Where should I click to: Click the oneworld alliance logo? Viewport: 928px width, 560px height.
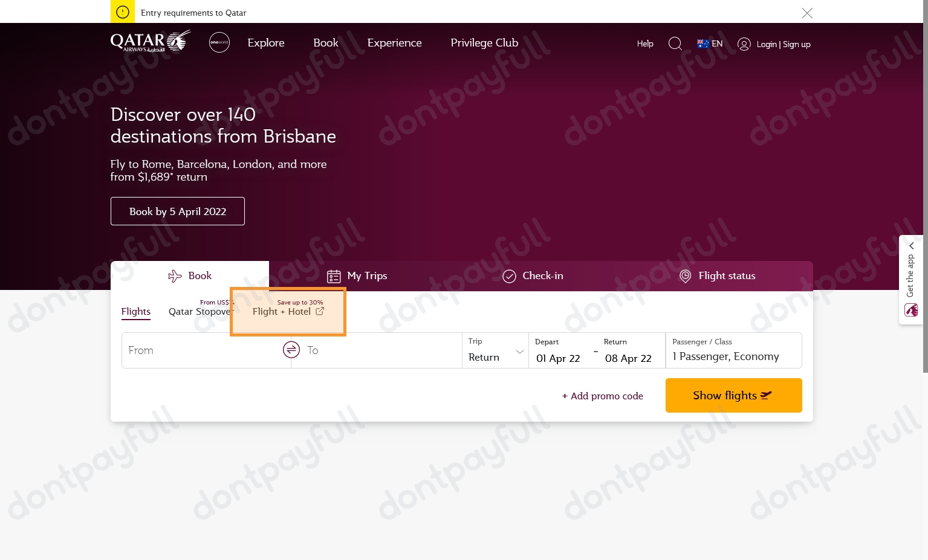219,42
